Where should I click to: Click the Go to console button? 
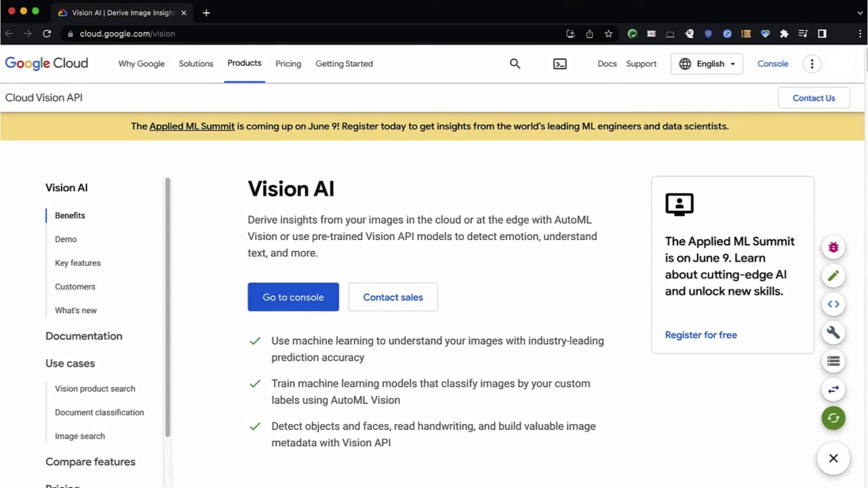pos(293,297)
